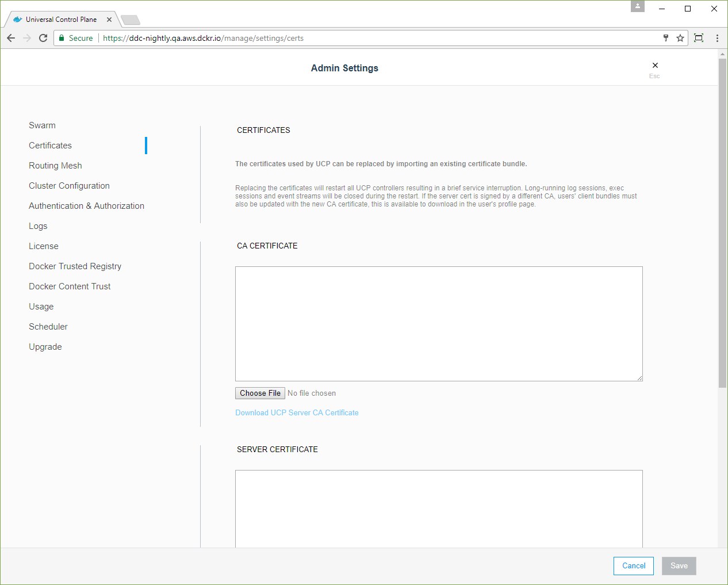The width and height of the screenshot is (728, 585).
Task: Click the saved password key icon
Action: 666,38
